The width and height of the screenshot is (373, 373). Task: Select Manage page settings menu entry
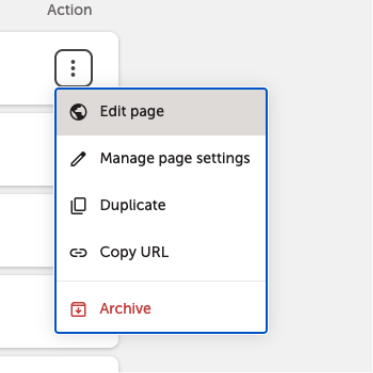161,159
